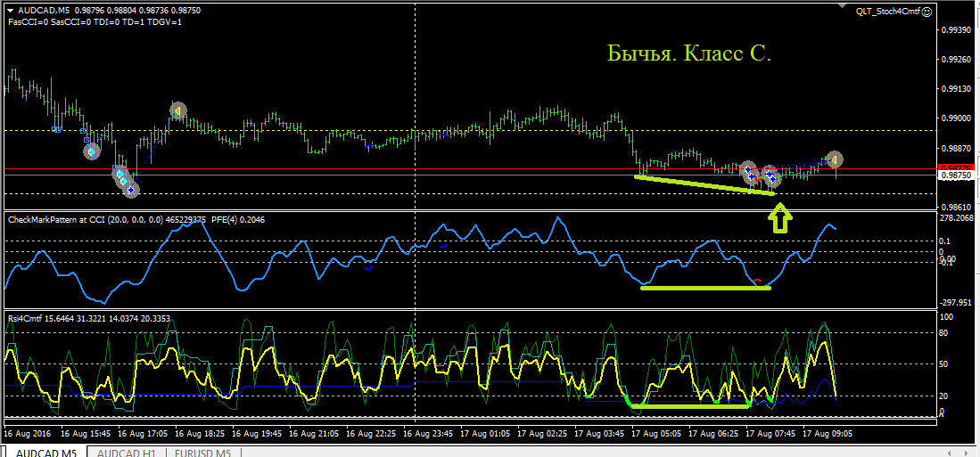The width and height of the screenshot is (980, 457).
Task: Click the 0.99130 price scale label
Action: pos(954,89)
